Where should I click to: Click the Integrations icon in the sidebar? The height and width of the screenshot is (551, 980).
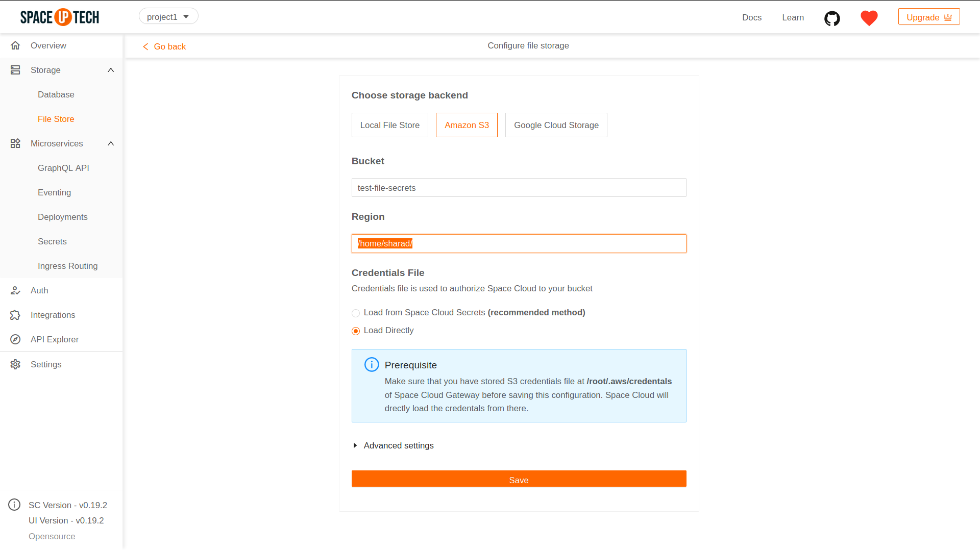(15, 315)
